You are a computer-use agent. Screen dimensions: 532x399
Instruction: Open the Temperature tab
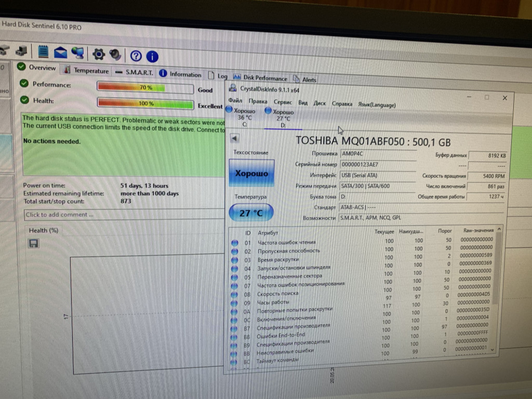(x=87, y=70)
